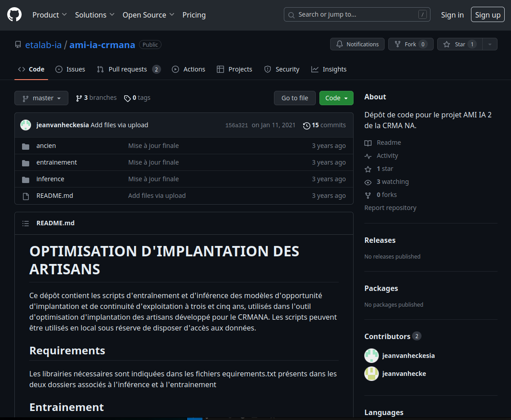Click the commit history clock icon
The width and height of the screenshot is (511, 420).
(306, 125)
